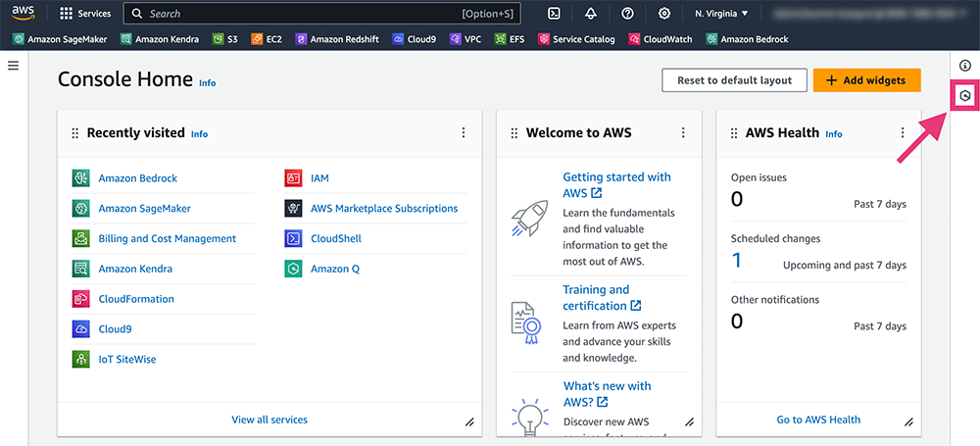Click the Add widgets button
The height and width of the screenshot is (446, 980).
(x=867, y=80)
